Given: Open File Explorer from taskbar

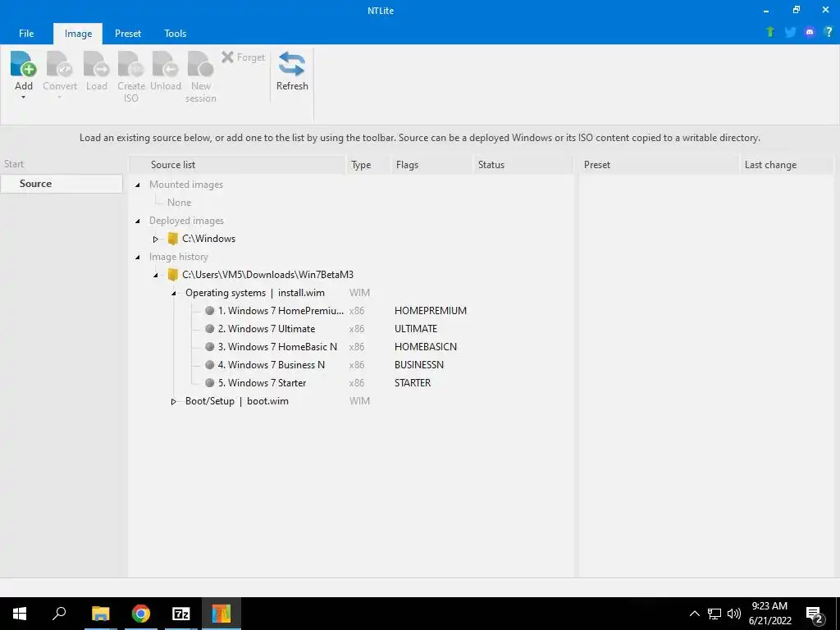Looking at the screenshot, I should [x=100, y=614].
